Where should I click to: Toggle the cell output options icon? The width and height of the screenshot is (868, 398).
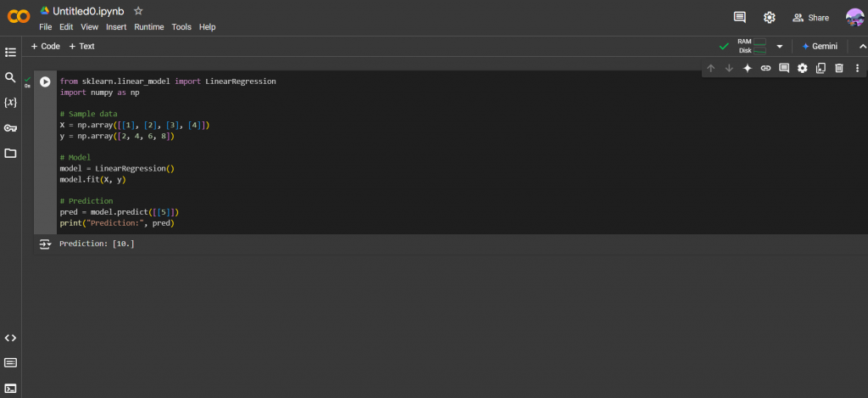tap(45, 244)
